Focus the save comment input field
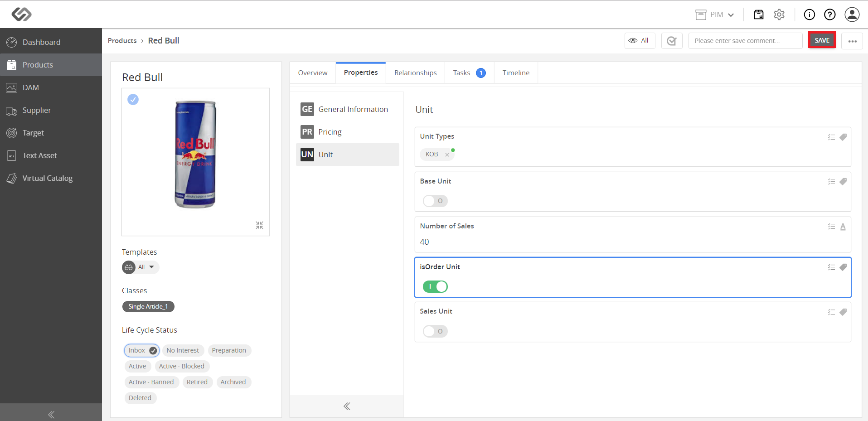The height and width of the screenshot is (421, 868). point(745,41)
